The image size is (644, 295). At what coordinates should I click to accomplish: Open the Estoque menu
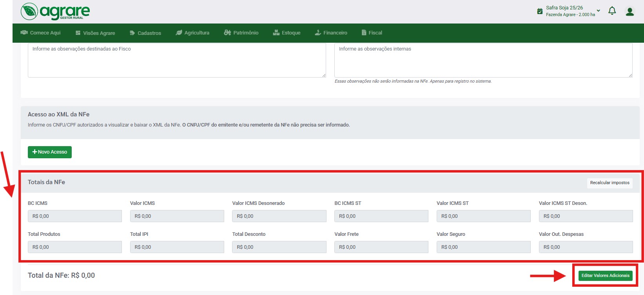pos(287,33)
